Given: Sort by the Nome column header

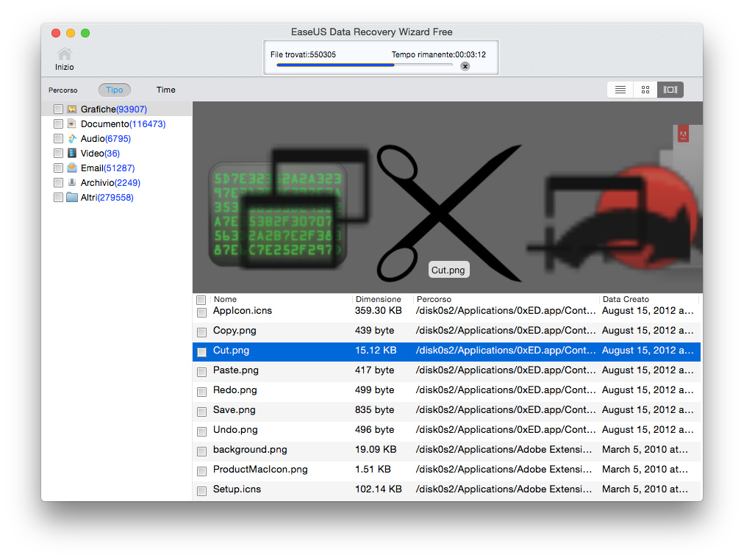Looking at the screenshot, I should [x=225, y=299].
